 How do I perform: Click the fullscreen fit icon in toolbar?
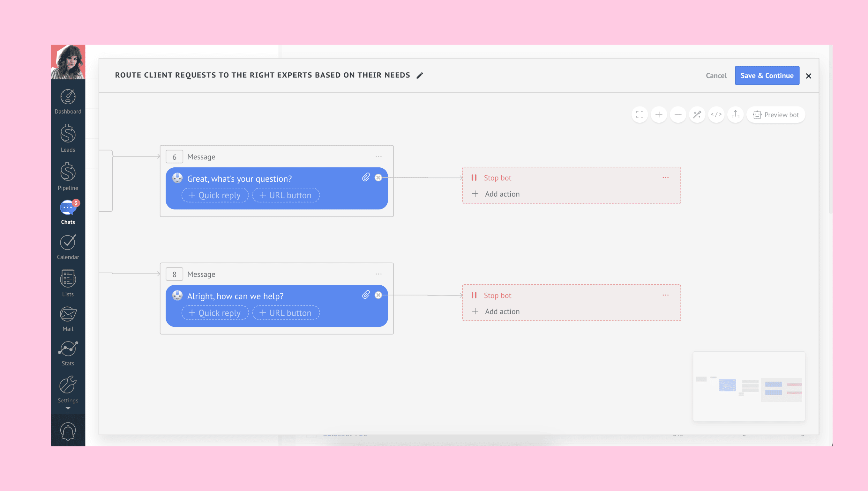[640, 115]
